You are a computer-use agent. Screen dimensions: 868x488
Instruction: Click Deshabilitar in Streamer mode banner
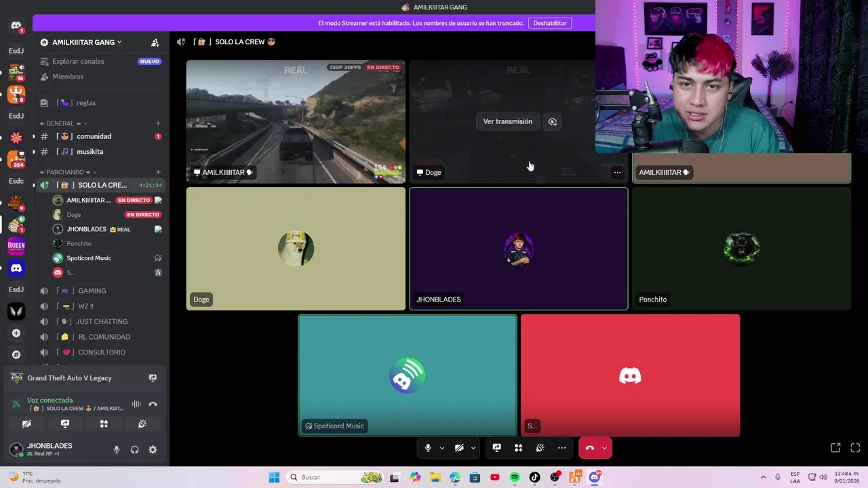click(550, 23)
